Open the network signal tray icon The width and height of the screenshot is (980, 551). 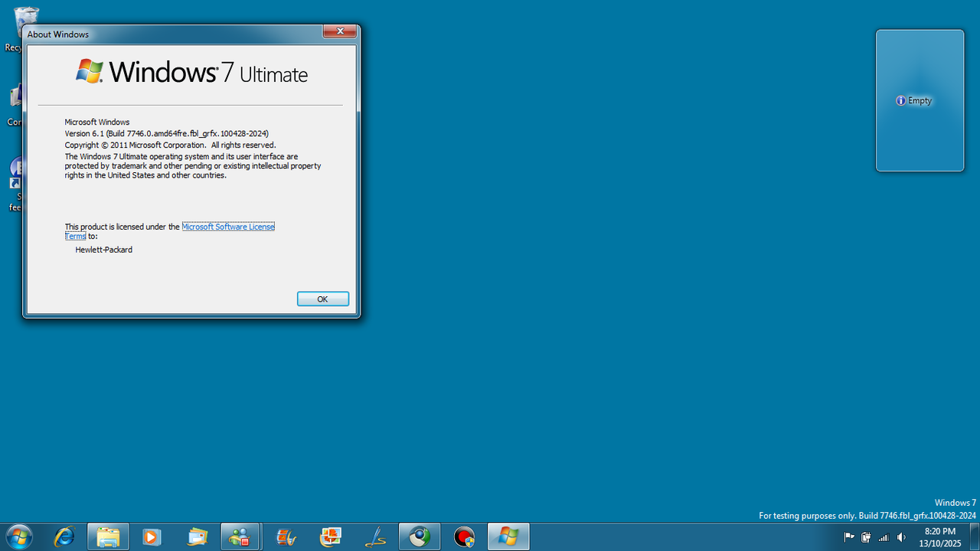pos(884,537)
